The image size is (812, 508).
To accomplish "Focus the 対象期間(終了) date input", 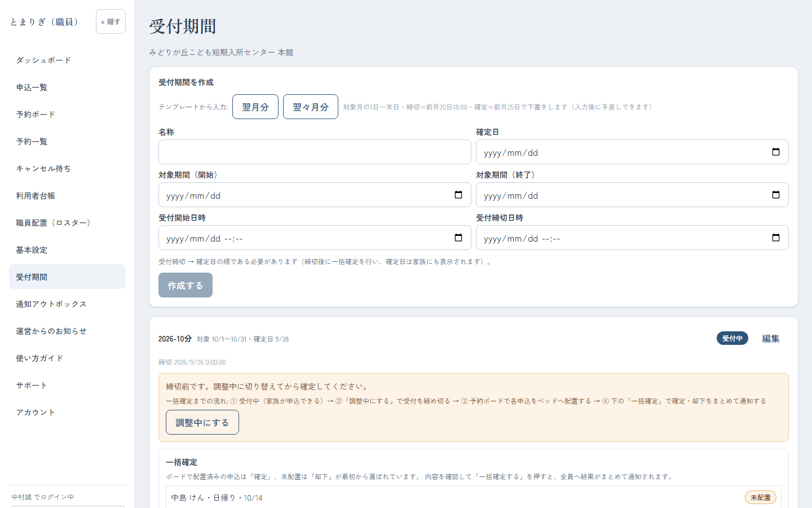I will tap(632, 195).
